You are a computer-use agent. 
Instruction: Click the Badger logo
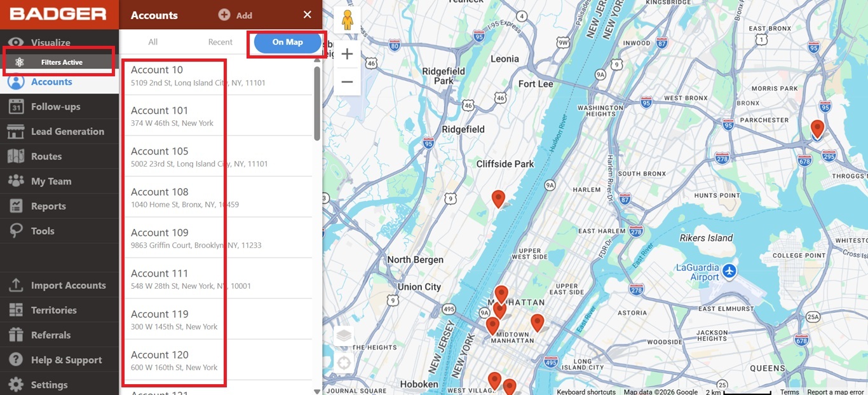point(58,13)
